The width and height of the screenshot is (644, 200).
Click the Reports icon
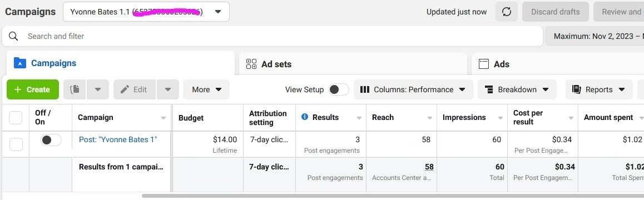[576, 89]
